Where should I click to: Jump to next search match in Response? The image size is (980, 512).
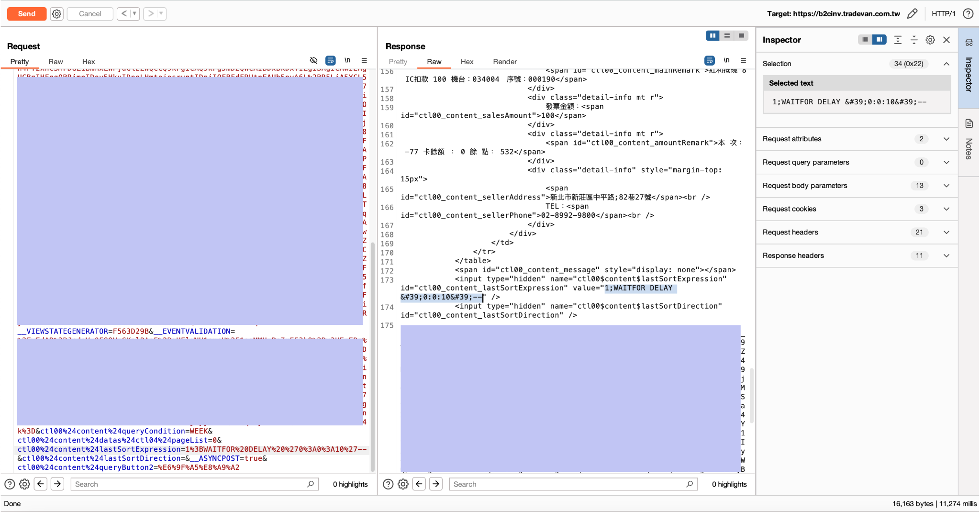436,484
